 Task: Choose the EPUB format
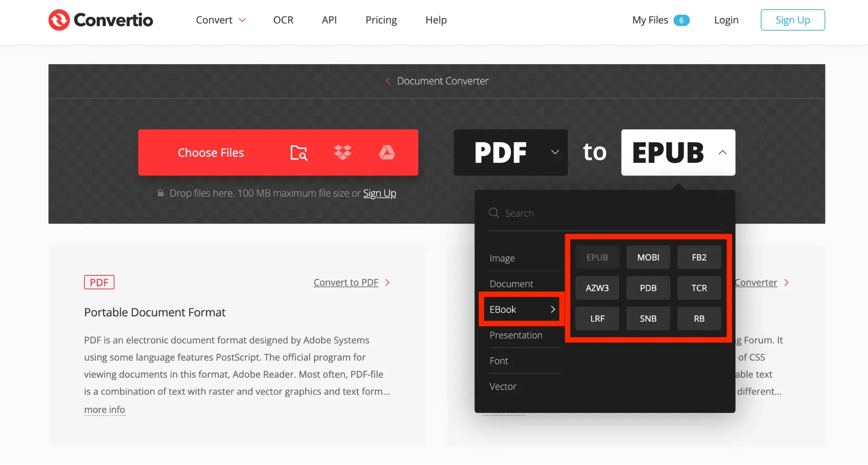pyautogui.click(x=597, y=257)
